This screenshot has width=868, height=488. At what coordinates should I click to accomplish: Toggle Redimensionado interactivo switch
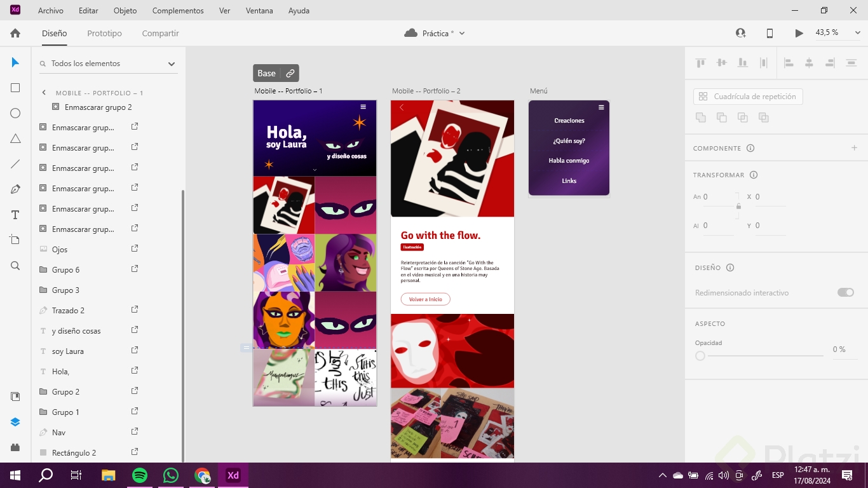click(x=846, y=292)
